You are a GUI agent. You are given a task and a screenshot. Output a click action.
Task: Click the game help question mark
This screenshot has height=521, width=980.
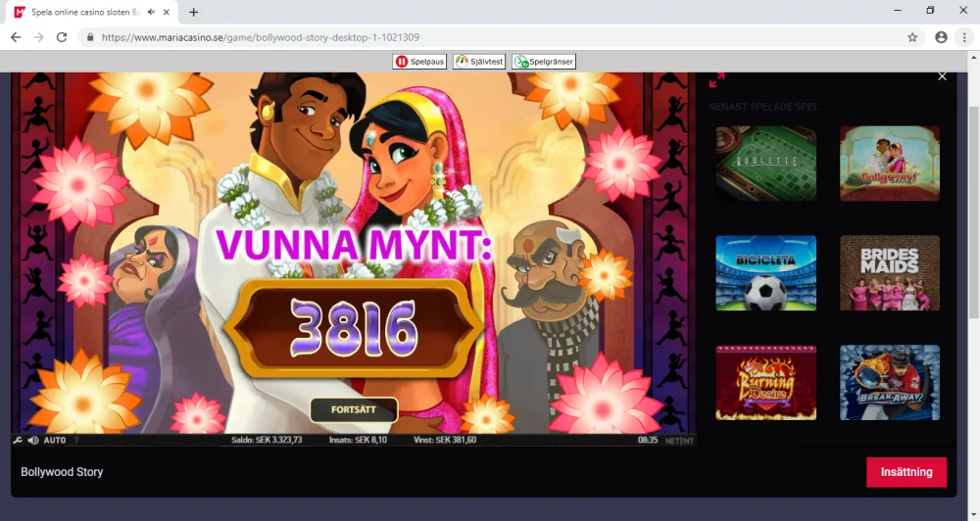[x=76, y=441]
